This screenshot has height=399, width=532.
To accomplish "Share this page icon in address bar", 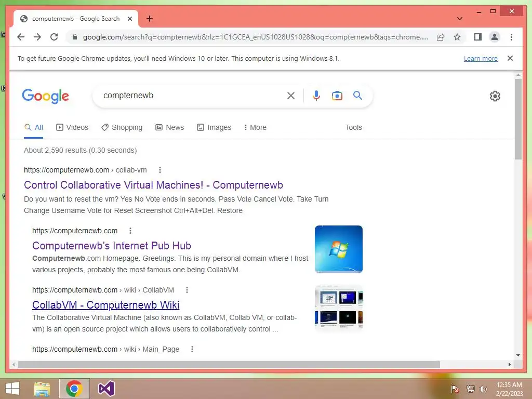I will [x=441, y=37].
